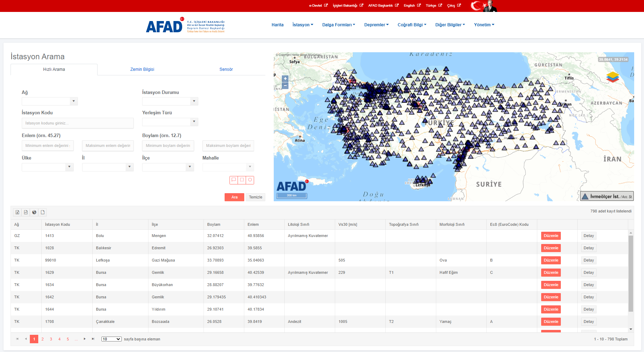Screen dimensions: 644x352
Task: Open the AFAD Başkanlık link
Action: point(383,6)
